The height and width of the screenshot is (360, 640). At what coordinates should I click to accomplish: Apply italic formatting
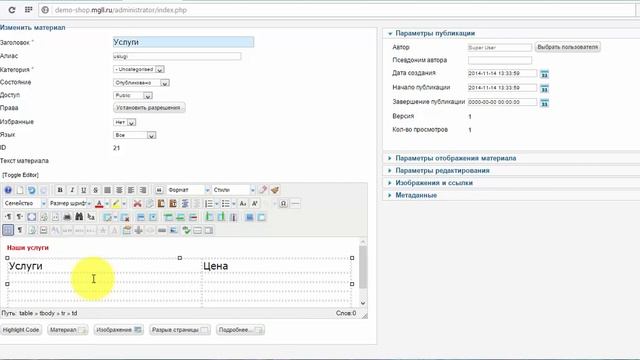pyautogui.click(x=72, y=190)
